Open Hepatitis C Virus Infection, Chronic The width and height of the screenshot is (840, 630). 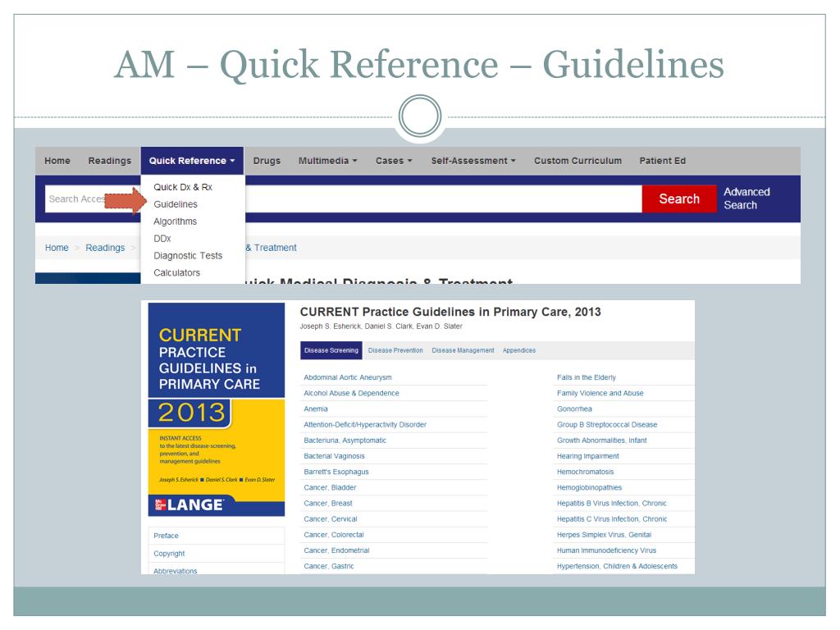tap(612, 519)
